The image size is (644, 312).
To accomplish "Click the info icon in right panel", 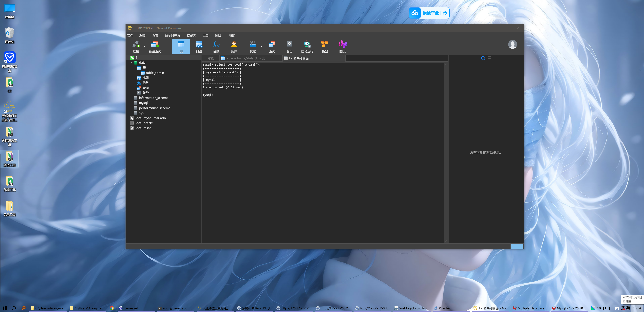I will [x=483, y=58].
